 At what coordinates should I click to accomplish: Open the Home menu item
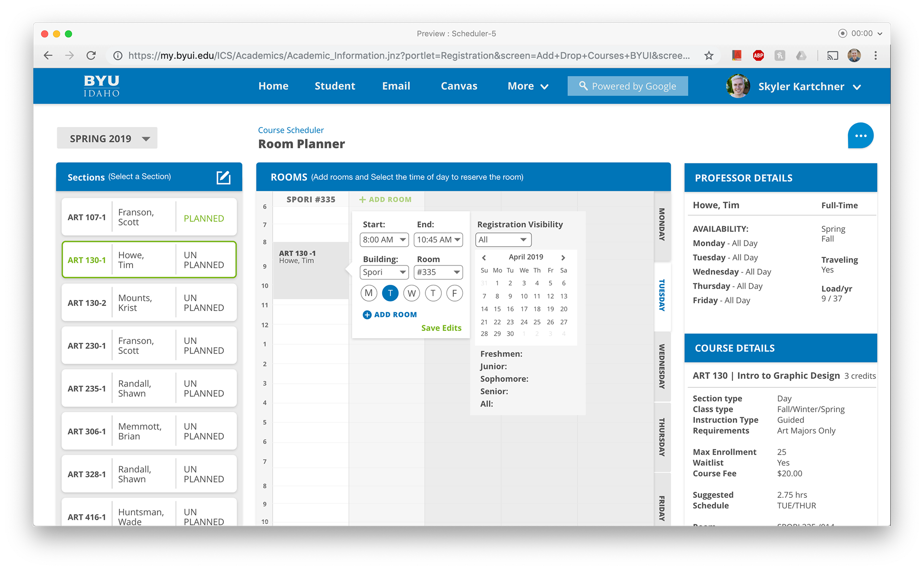(273, 86)
